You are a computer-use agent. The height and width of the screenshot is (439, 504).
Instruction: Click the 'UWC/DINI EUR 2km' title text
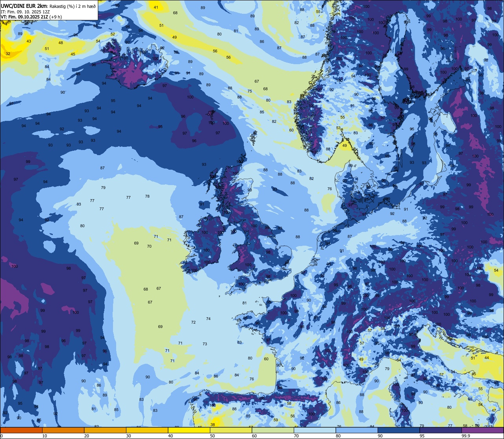coord(24,6)
